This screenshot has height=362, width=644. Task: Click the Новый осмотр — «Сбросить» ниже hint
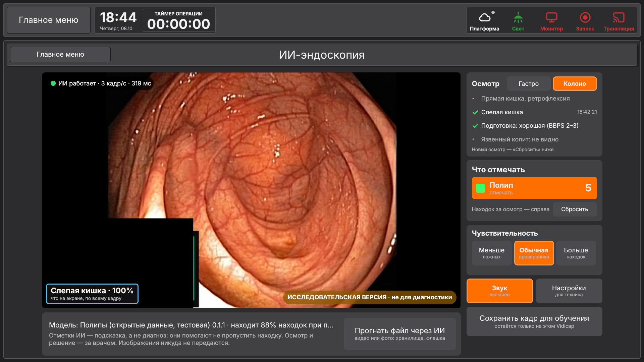pyautogui.click(x=513, y=149)
